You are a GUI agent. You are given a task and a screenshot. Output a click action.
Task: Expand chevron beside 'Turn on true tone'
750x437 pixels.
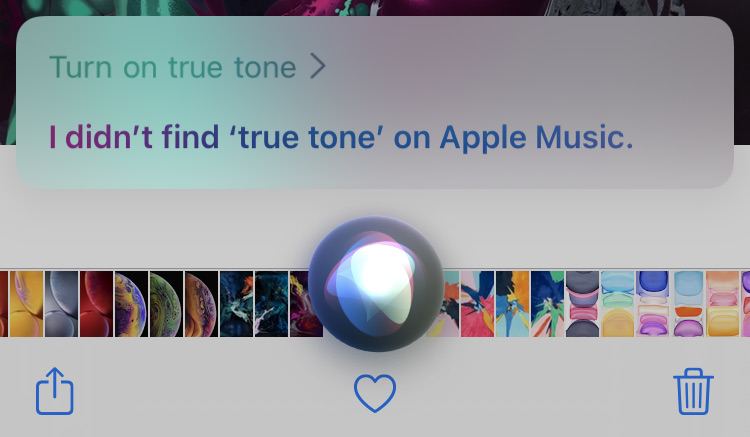318,66
